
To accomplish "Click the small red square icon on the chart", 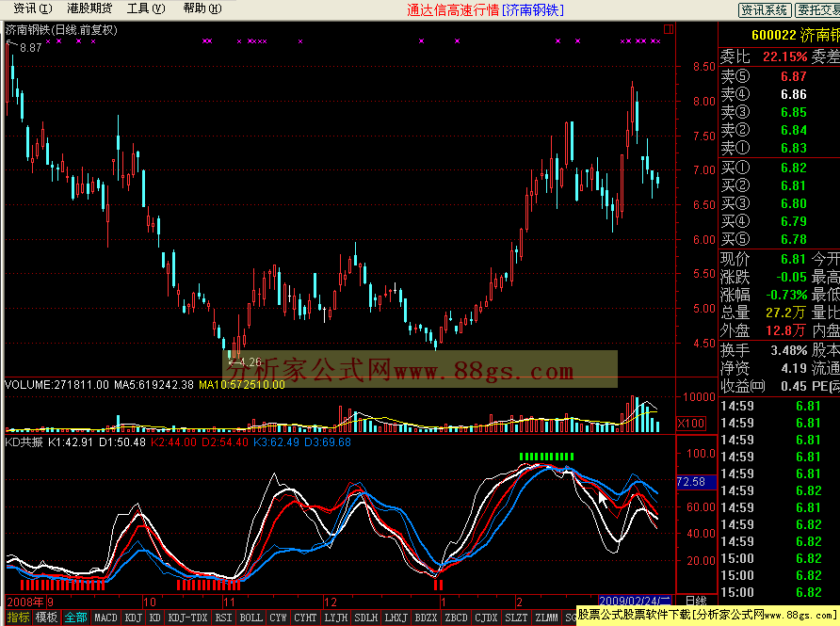I will [668, 29].
